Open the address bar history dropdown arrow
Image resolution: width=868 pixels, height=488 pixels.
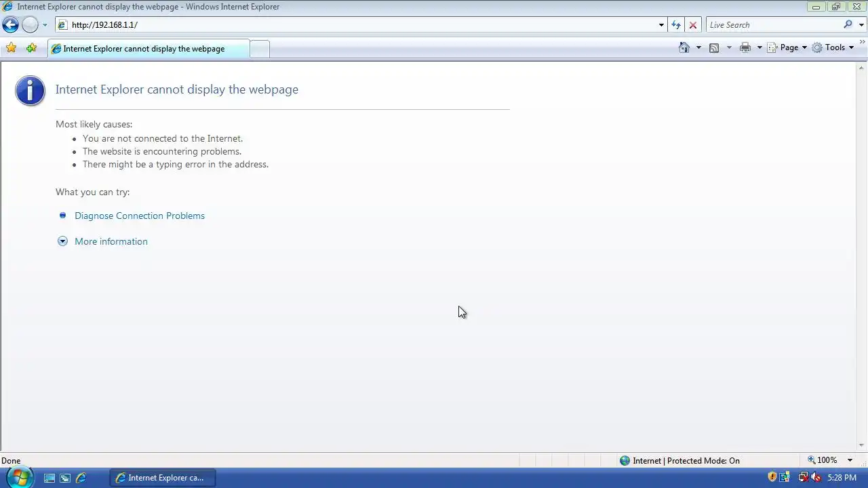click(661, 25)
